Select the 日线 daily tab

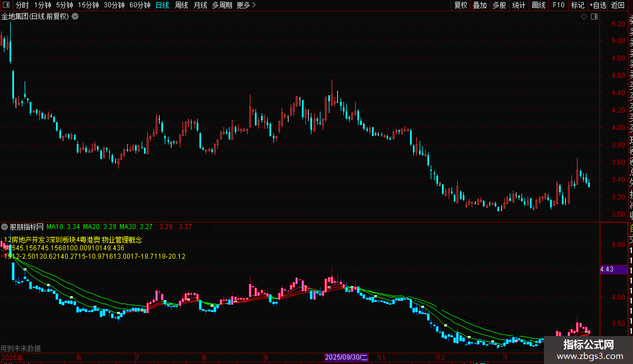(162, 5)
